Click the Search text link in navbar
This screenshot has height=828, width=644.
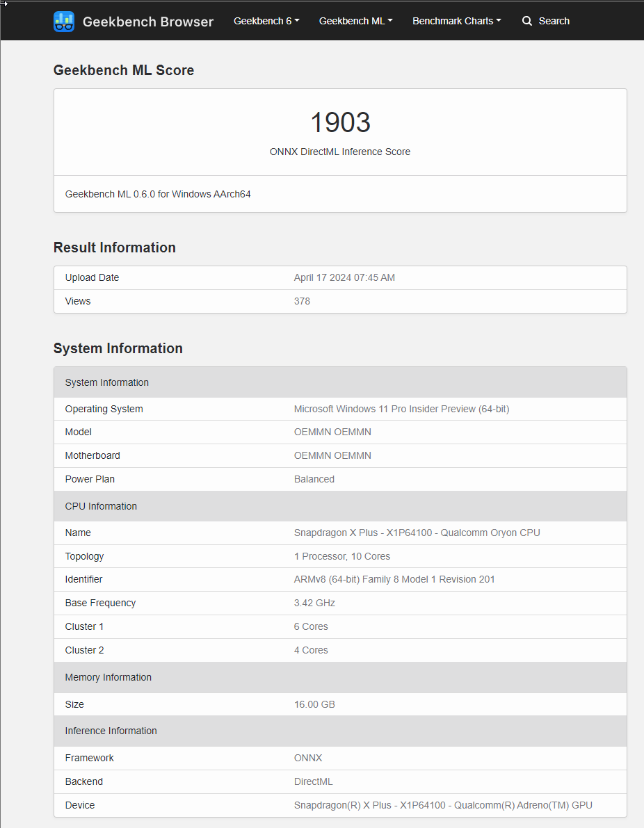554,21
